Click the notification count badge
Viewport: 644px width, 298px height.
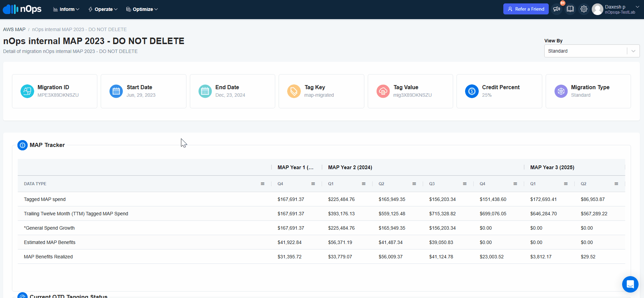point(562,3)
